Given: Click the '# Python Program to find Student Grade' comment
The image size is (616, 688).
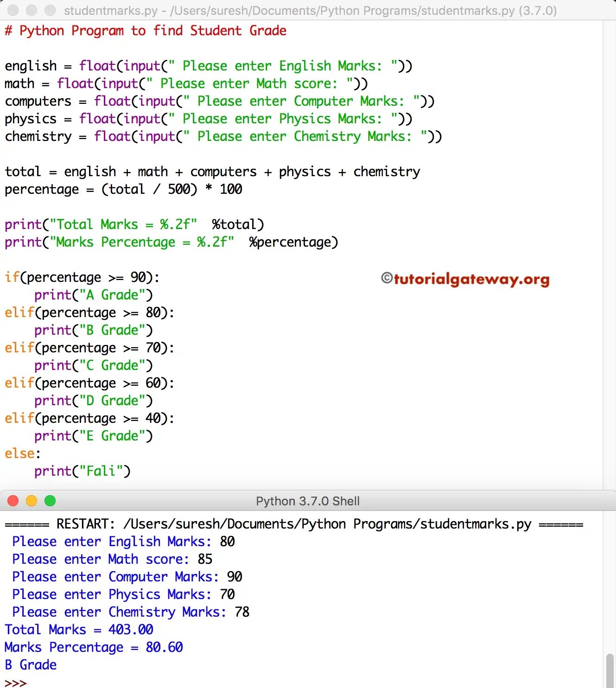Looking at the screenshot, I should tap(146, 31).
